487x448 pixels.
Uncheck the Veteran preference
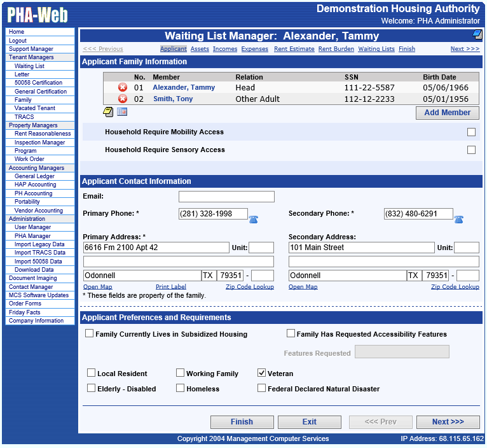[261, 373]
